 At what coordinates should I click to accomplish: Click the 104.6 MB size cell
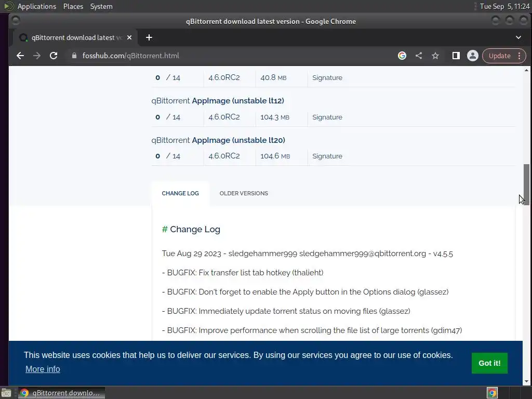[x=275, y=156]
